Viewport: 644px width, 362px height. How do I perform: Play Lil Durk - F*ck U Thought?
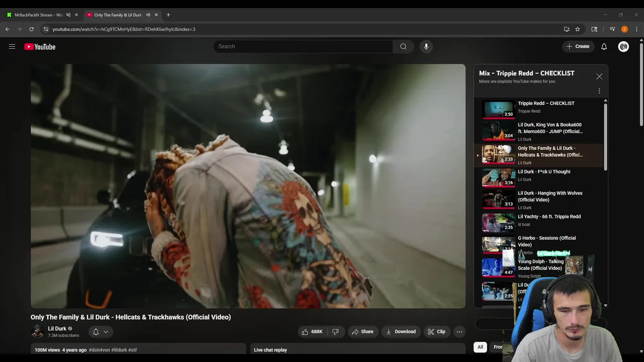pyautogui.click(x=539, y=177)
